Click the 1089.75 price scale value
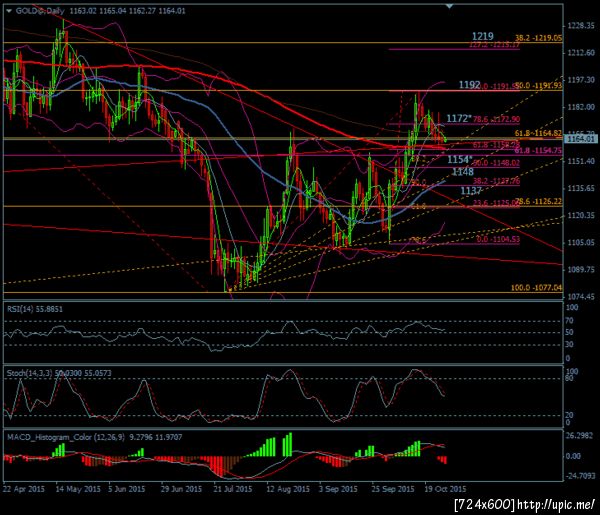Viewport: 600px width, 515px height. point(581,269)
